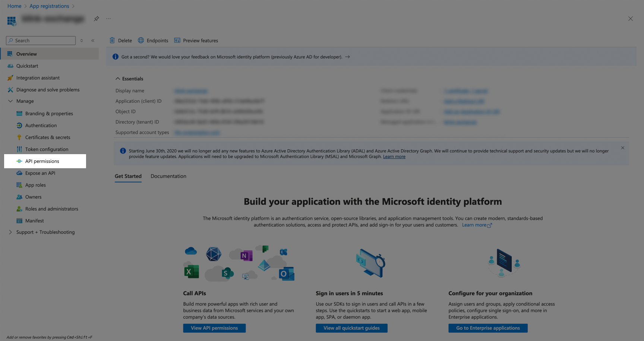Screen dimensions: 644x341
Task: Click the API permissions icon
Action: [x=19, y=161]
